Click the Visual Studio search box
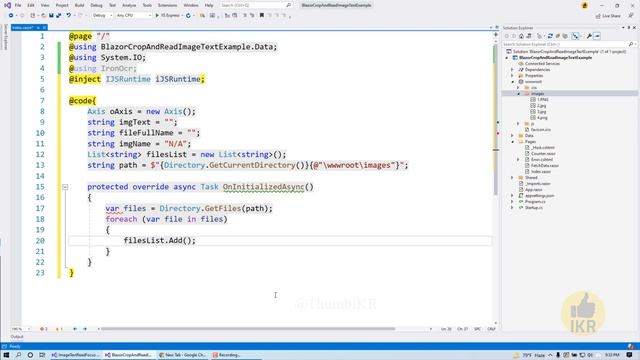 pos(256,5)
